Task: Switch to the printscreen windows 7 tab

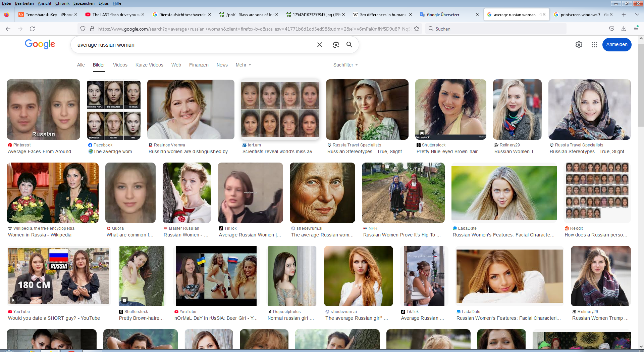Action: click(583, 14)
